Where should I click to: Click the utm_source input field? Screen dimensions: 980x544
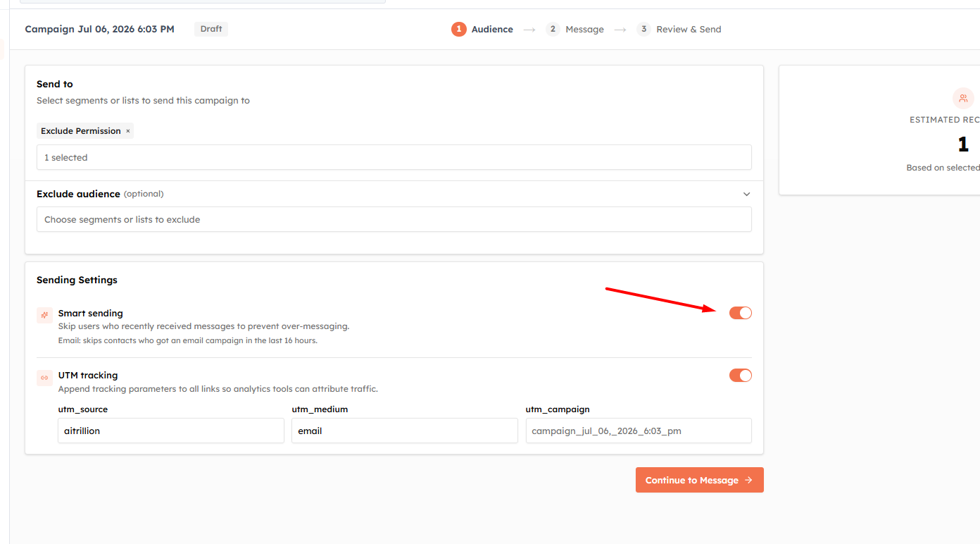171,431
